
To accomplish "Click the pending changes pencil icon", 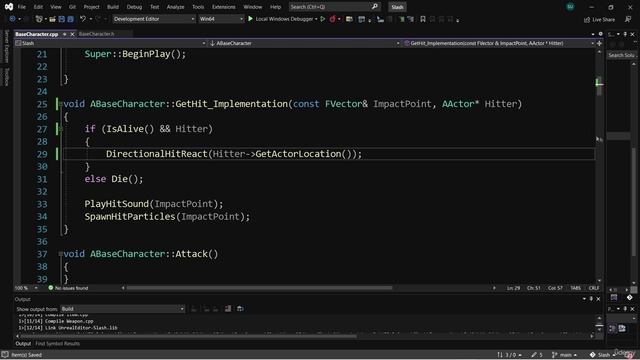I will (x=534, y=355).
